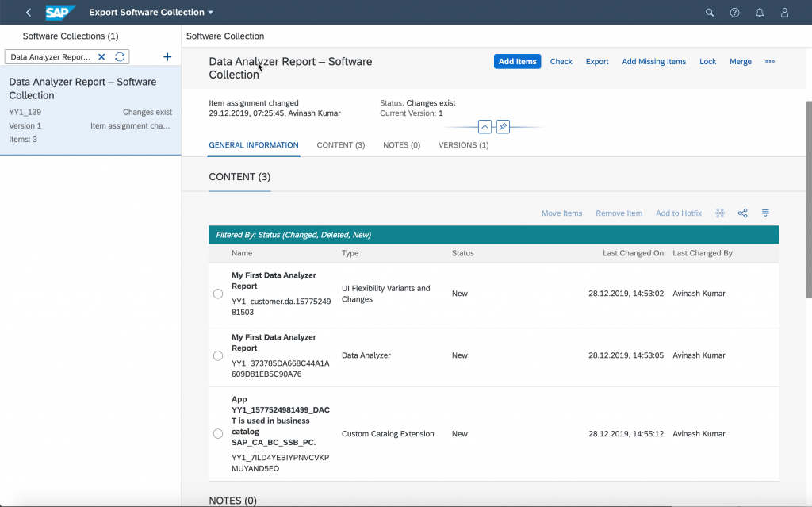This screenshot has width=812, height=507.
Task: Click the date 28.12.2019, 14:53:02
Action: click(626, 294)
